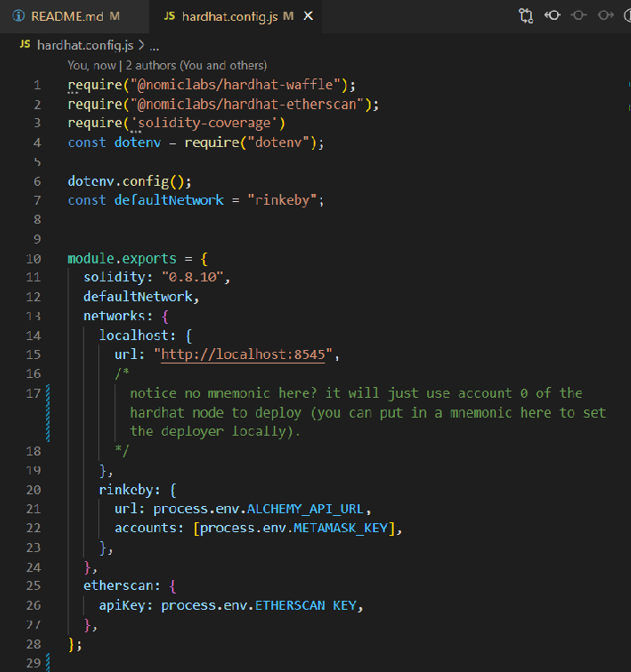Click line number 10 in the gutter

(33, 259)
